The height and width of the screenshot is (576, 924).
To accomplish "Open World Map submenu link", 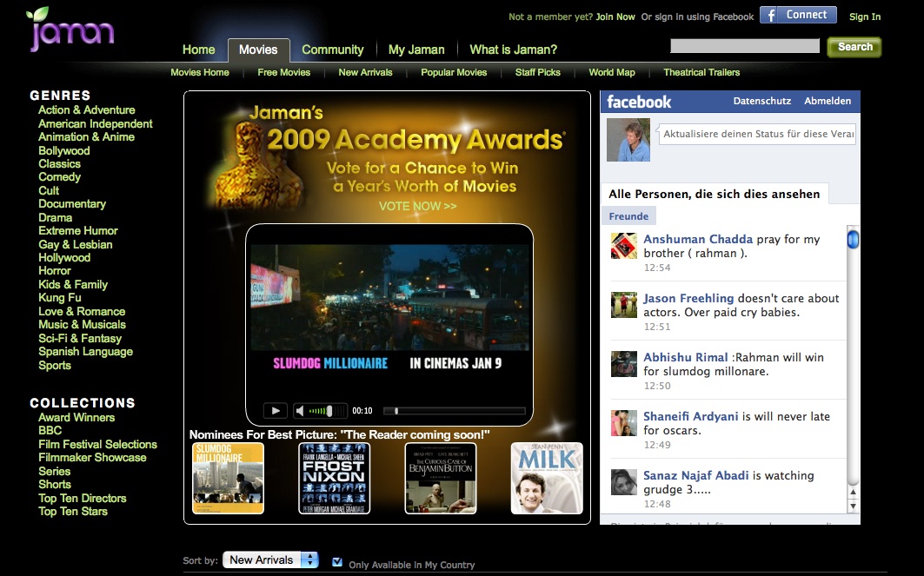I will (x=612, y=72).
